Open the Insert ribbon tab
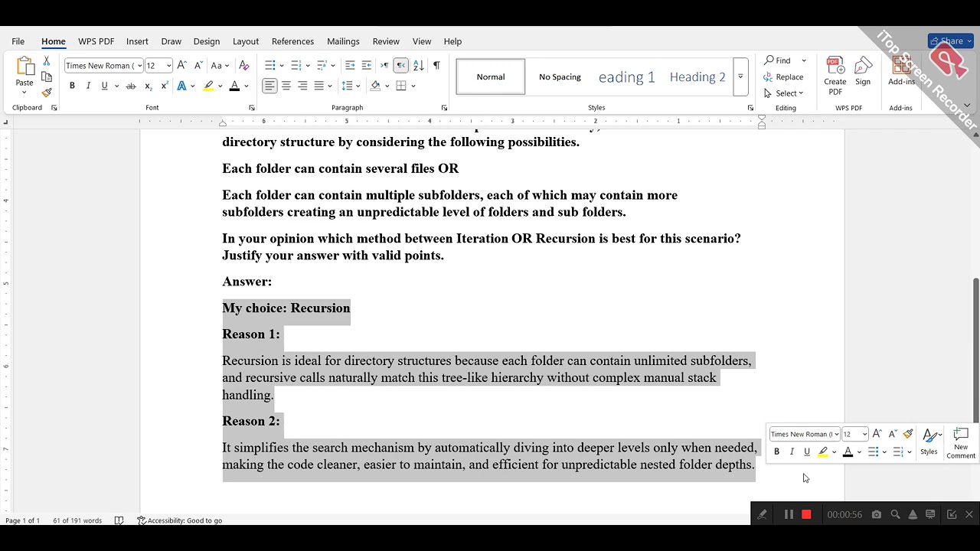Image resolution: width=980 pixels, height=551 pixels. click(x=137, y=41)
